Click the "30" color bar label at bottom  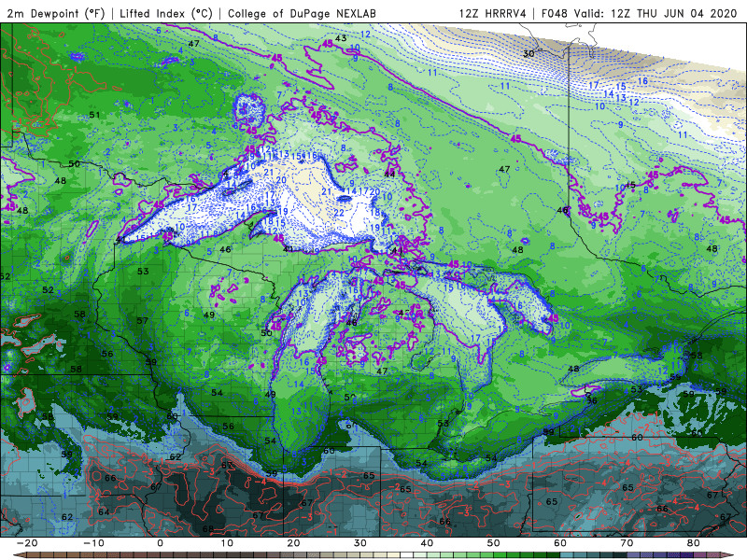coord(360,543)
